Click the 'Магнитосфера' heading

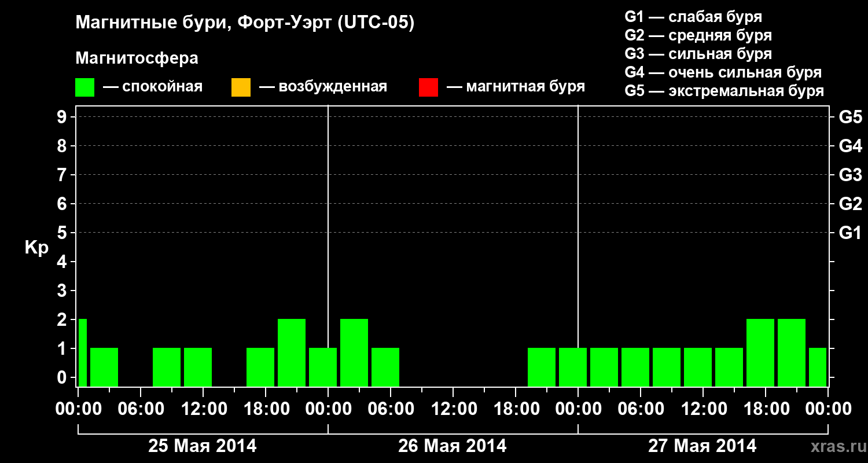click(137, 58)
